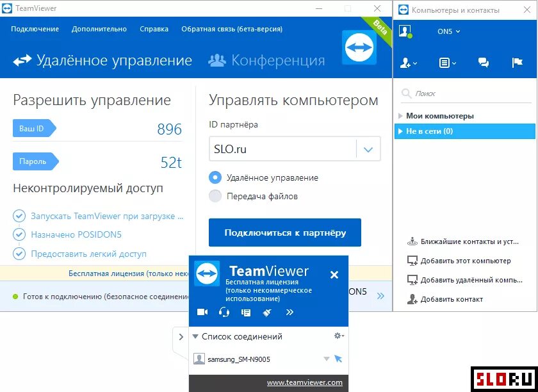Click the user avatar in Компьютеры и контакты

click(405, 31)
